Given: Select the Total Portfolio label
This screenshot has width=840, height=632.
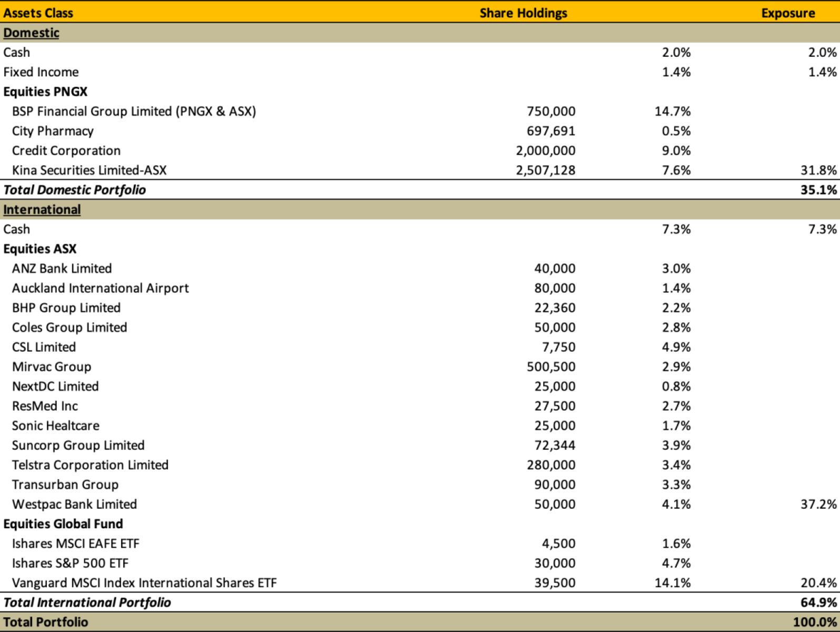Looking at the screenshot, I should click(x=46, y=622).
